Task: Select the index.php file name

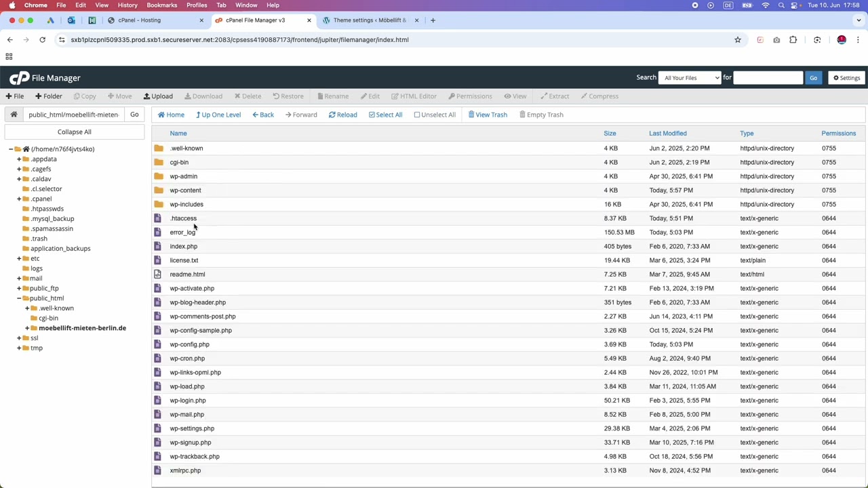Action: (x=184, y=247)
